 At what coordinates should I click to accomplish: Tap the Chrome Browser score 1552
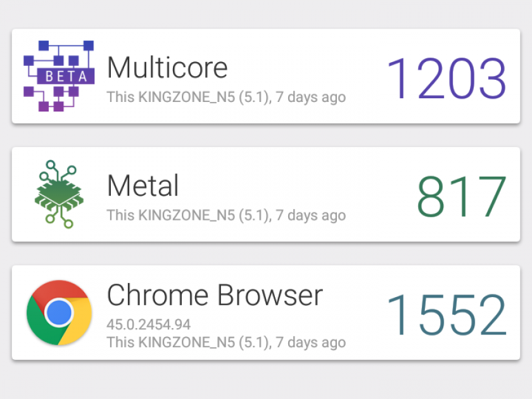[x=446, y=315]
